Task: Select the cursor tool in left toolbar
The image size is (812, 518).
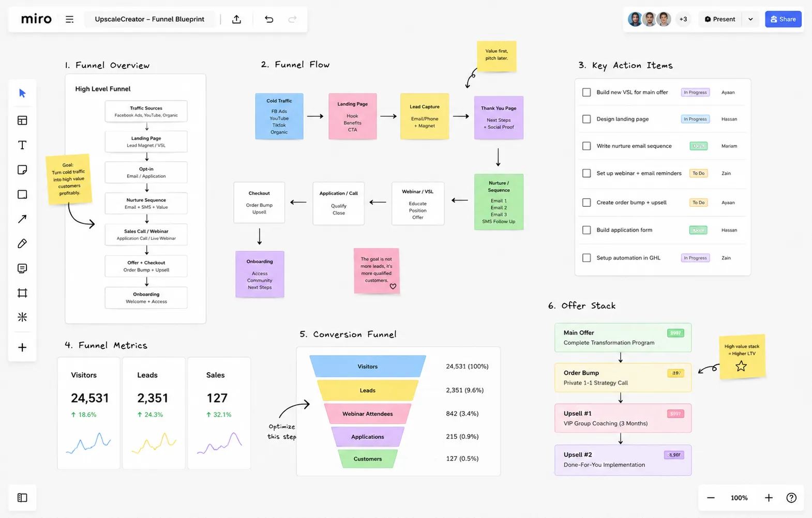Action: [x=22, y=93]
